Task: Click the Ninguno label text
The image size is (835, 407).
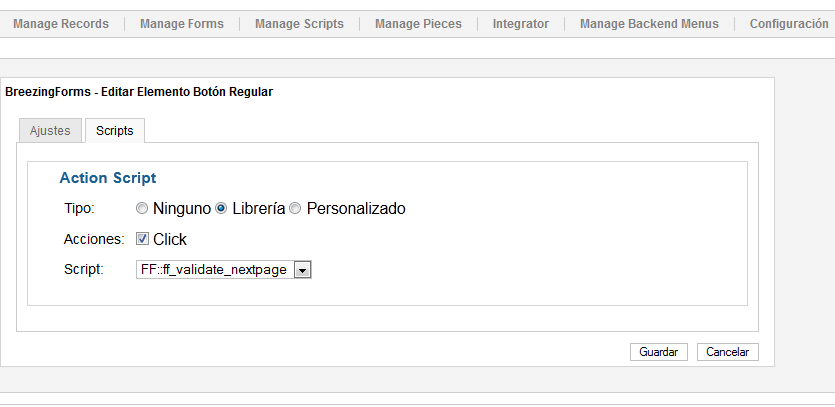Action: pyautogui.click(x=182, y=208)
